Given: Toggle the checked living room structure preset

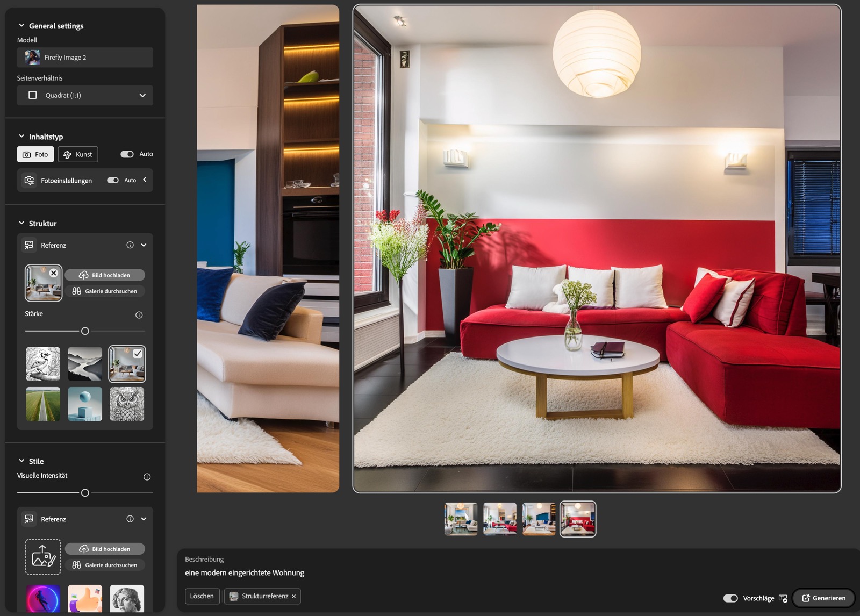Looking at the screenshot, I should click(x=127, y=364).
